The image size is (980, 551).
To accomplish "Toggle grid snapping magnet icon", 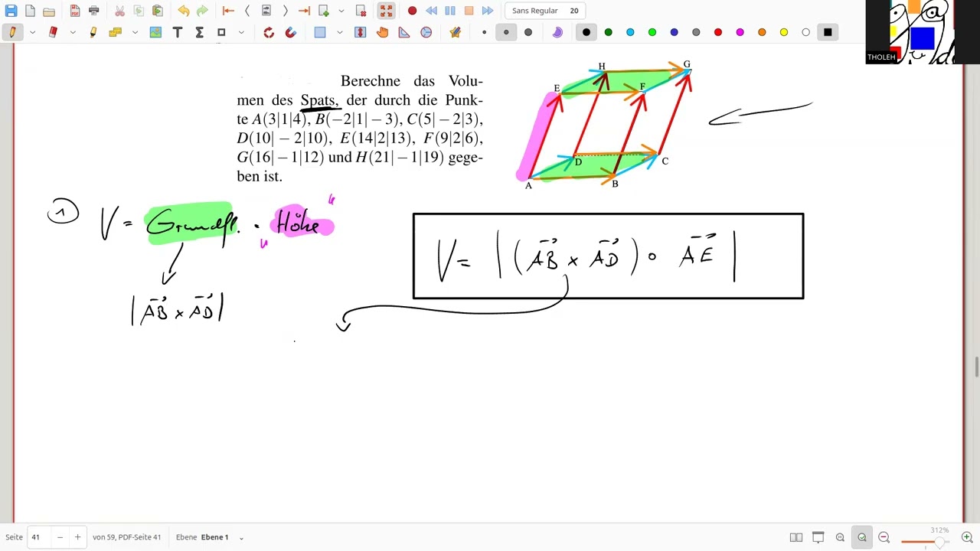I will click(290, 32).
